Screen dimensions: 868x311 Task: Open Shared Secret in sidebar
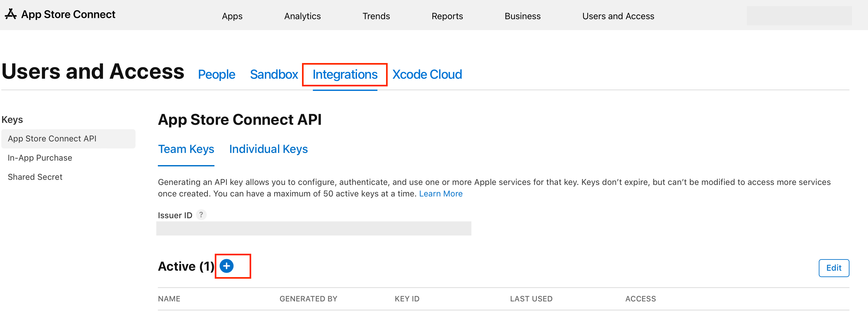(35, 177)
